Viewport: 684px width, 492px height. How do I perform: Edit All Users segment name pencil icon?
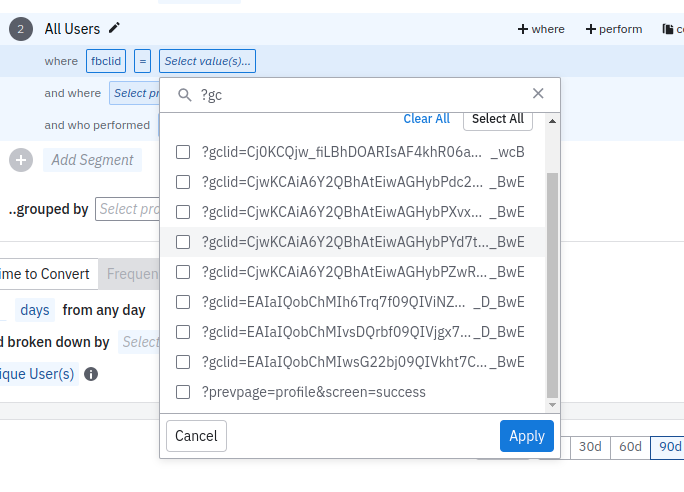114,28
